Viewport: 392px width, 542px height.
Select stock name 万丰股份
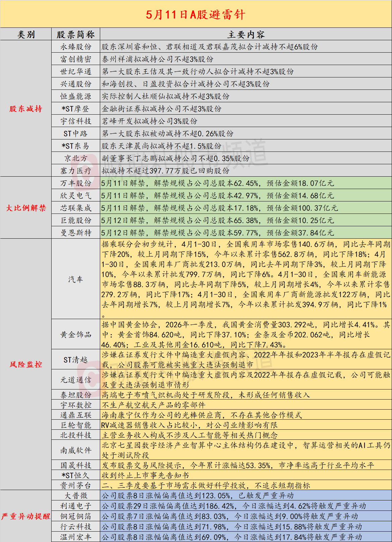coord(76,183)
